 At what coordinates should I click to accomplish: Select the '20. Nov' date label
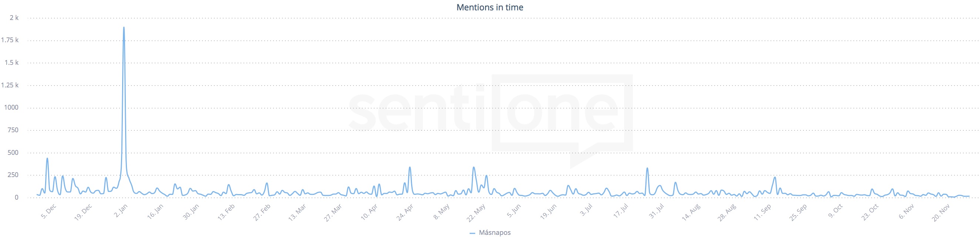pos(941,213)
